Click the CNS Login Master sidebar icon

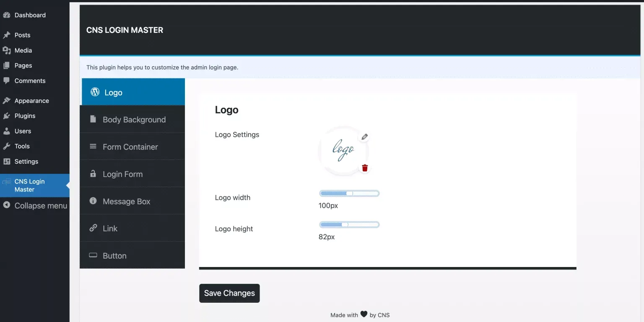7,181
